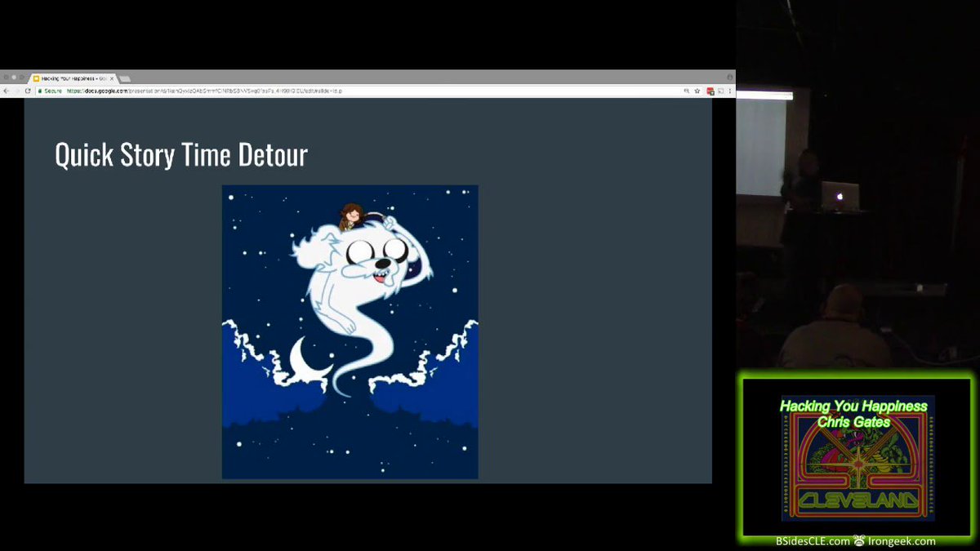
Task: Open the Chrome three-dot menu
Action: [x=730, y=91]
